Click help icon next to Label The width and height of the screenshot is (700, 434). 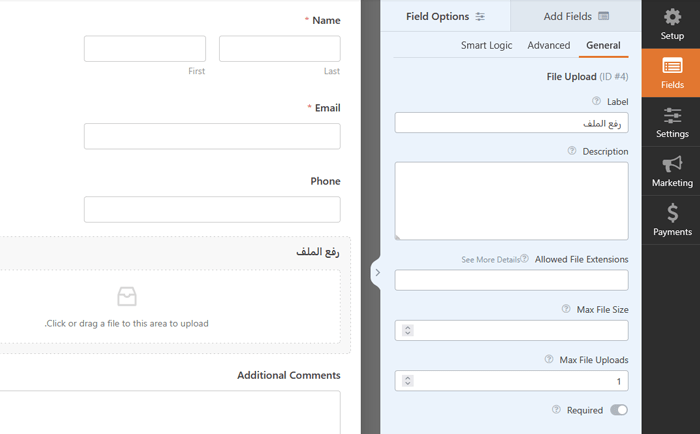pyautogui.click(x=597, y=101)
